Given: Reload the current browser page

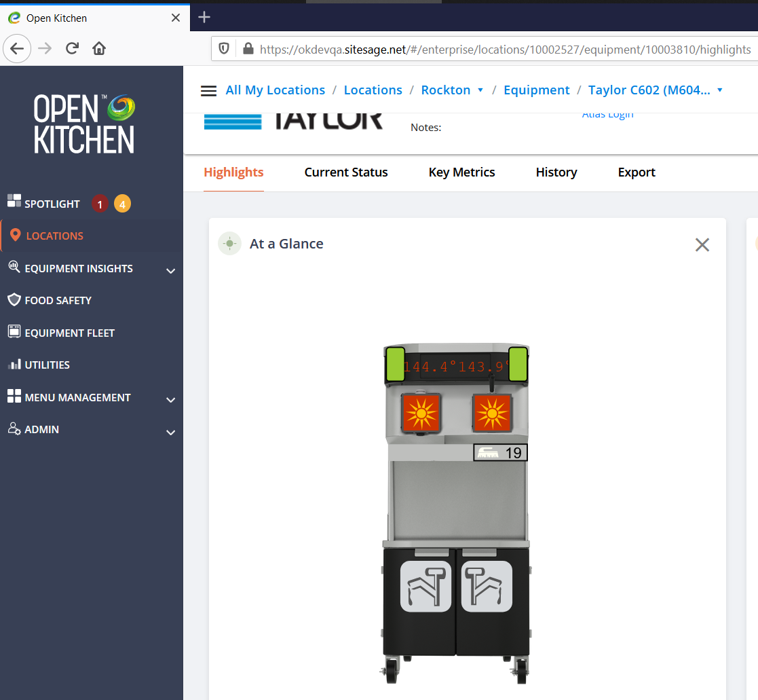Looking at the screenshot, I should (x=72, y=48).
